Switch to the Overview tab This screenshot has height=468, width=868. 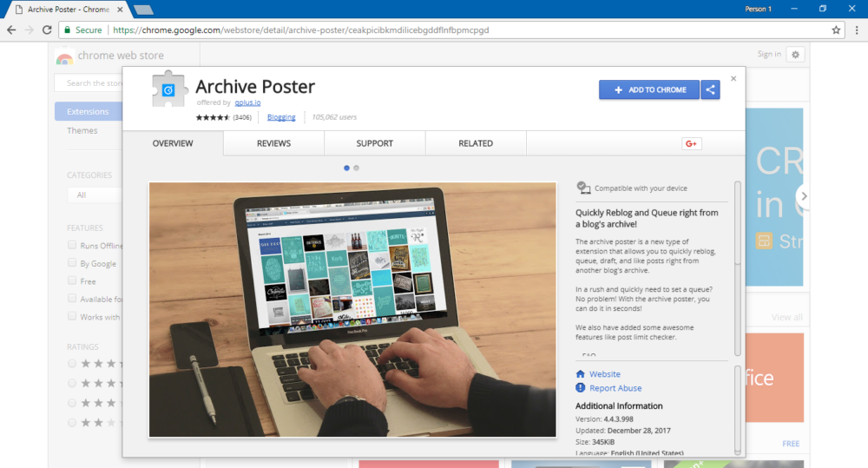tap(173, 143)
